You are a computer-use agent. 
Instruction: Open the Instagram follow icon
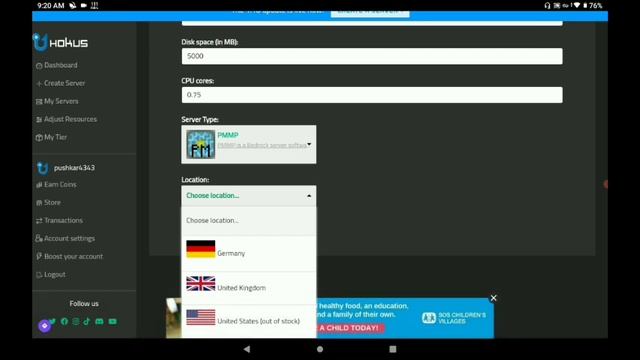(76, 321)
